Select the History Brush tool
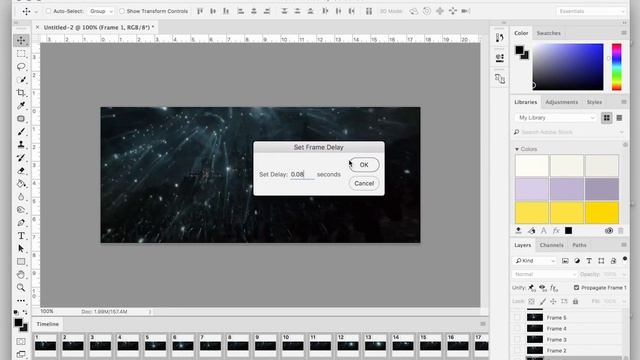This screenshot has width=640, height=360. coord(21,158)
